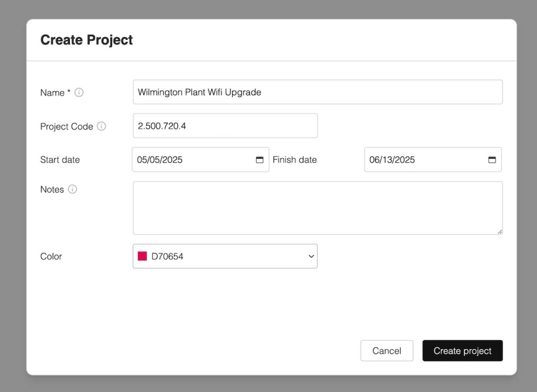This screenshot has width=537, height=392.
Task: Click the red D70654 color swatch
Action: pos(142,256)
